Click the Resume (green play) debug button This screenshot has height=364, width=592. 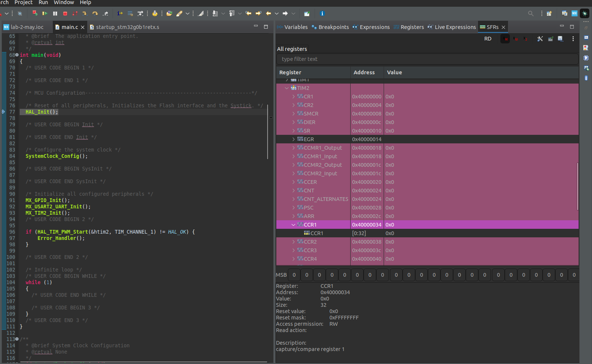pyautogui.click(x=45, y=13)
